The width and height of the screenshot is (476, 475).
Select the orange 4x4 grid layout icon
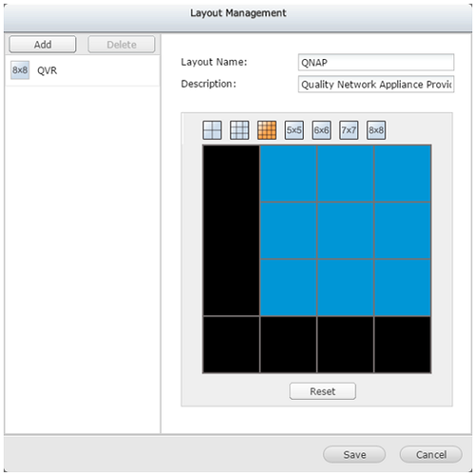[267, 130]
